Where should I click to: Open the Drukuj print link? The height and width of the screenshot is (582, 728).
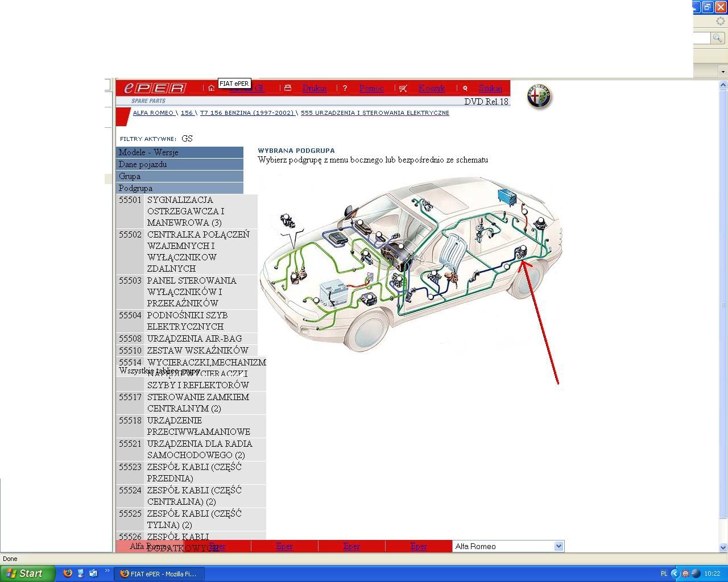pyautogui.click(x=315, y=88)
